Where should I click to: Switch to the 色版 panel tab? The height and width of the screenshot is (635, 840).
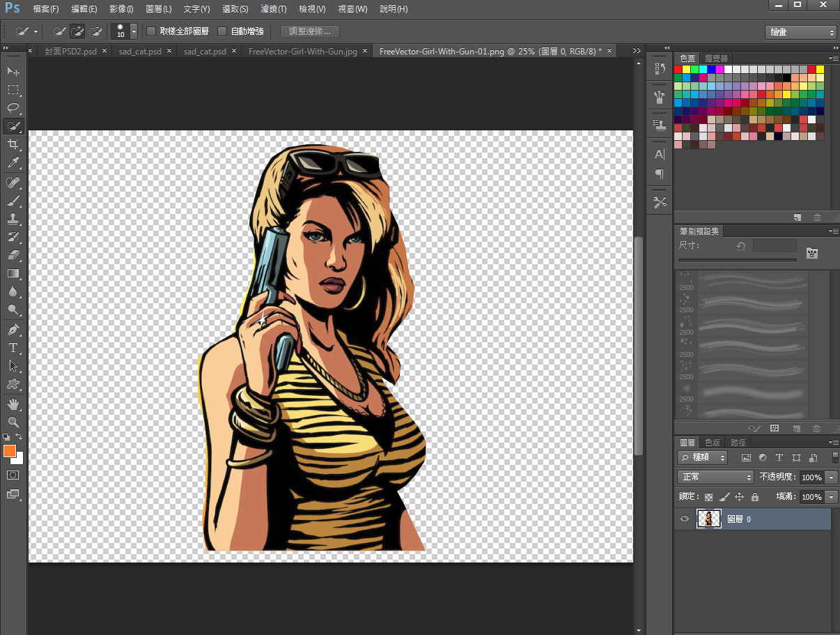712,442
